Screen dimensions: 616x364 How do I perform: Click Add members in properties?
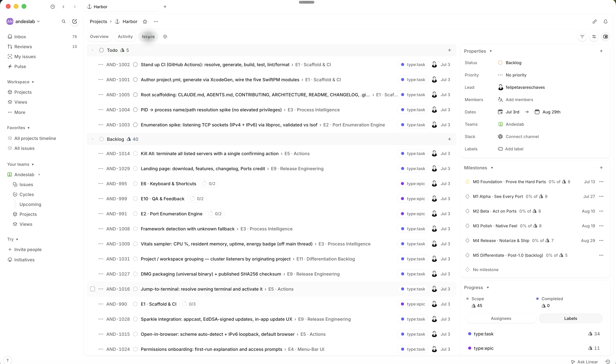coord(515,100)
